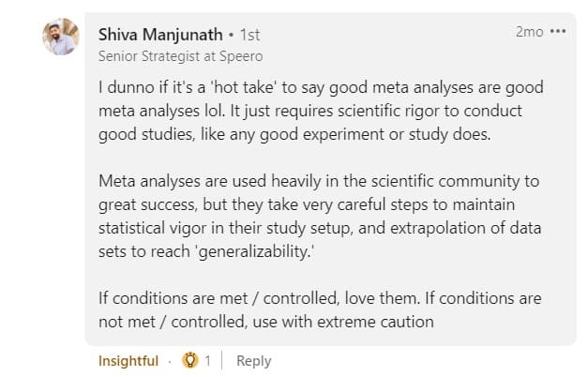Click the paragraph starting with Meta analyses
The height and width of the screenshot is (377, 588).
pos(320,216)
